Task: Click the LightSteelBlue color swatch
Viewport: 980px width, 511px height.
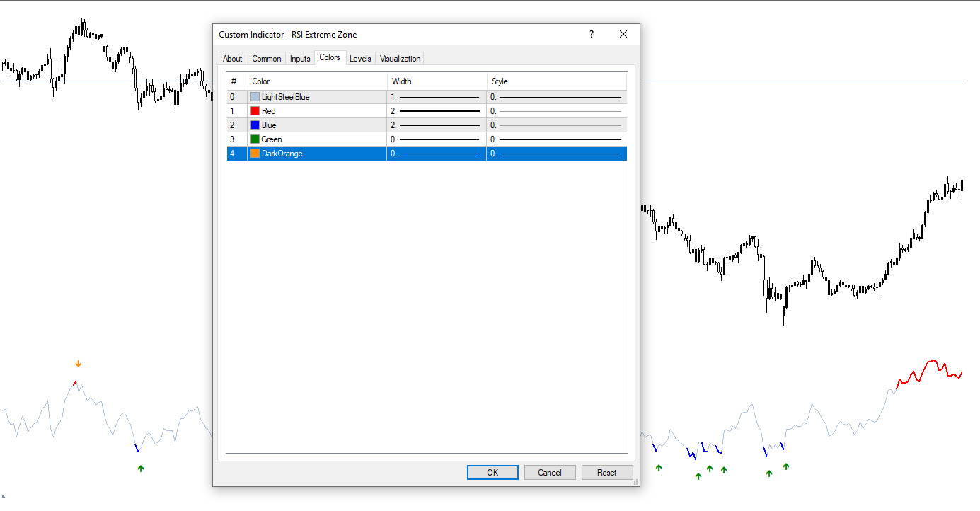Action: pos(255,97)
